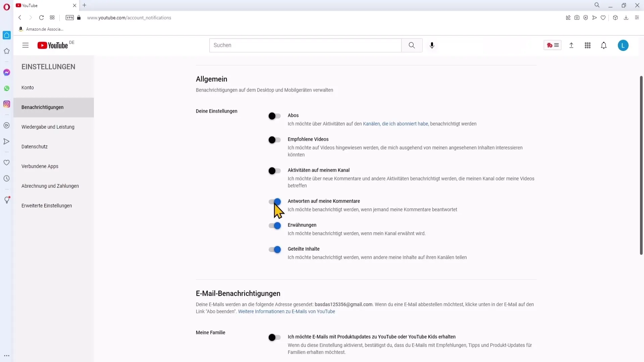The width and height of the screenshot is (644, 362).
Task: Enable Aktivitäten auf meinem Kanal toggle
Action: pyautogui.click(x=274, y=171)
